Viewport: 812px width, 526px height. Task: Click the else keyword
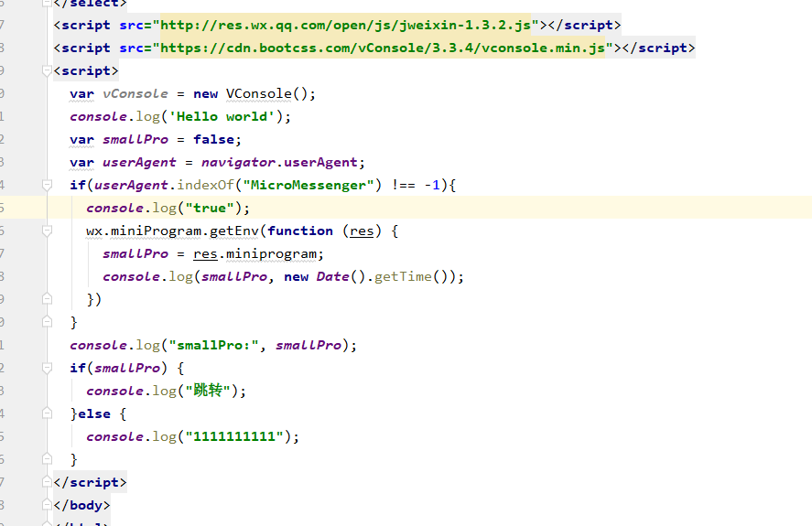[93, 413]
